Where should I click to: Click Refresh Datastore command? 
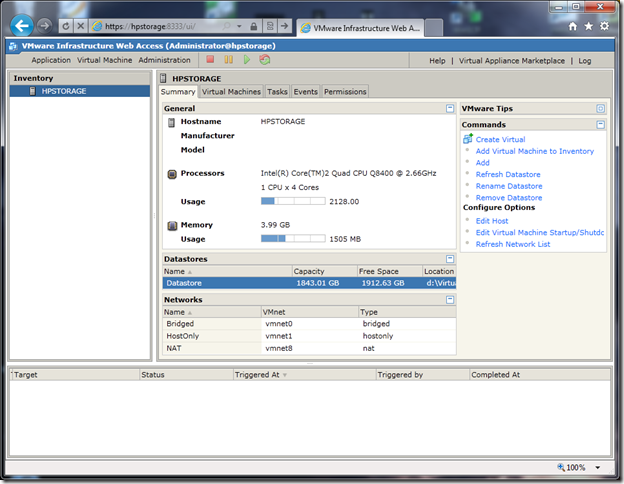point(508,174)
